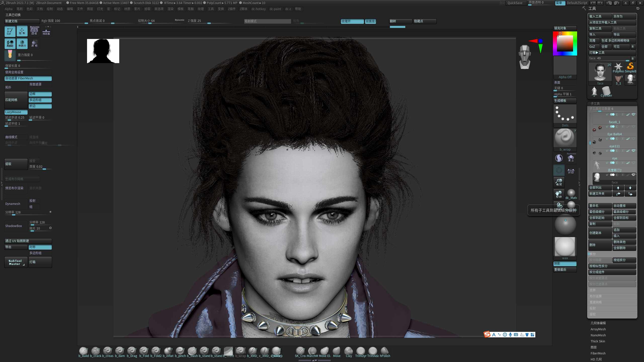
Task: Select the Clay brush
Action: tap(349, 352)
